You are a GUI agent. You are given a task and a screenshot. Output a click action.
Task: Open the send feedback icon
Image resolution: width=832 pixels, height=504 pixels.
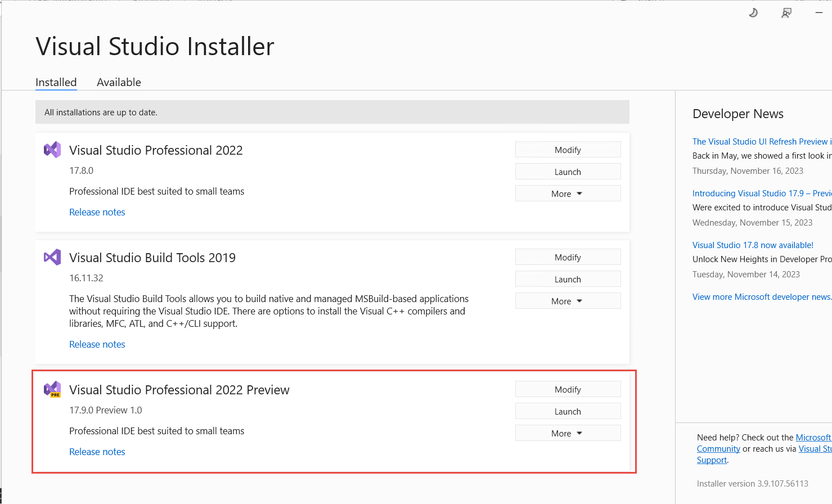point(786,12)
